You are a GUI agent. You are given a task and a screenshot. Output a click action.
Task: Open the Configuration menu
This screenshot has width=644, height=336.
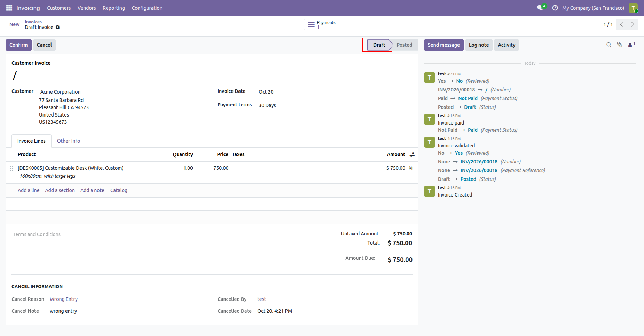[147, 8]
